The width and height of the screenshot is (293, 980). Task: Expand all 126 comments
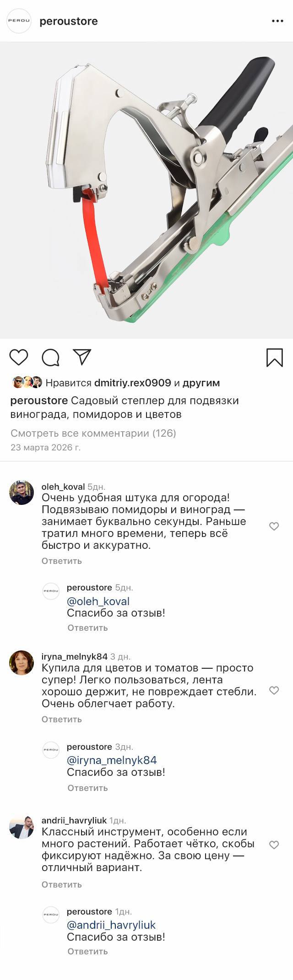(93, 433)
